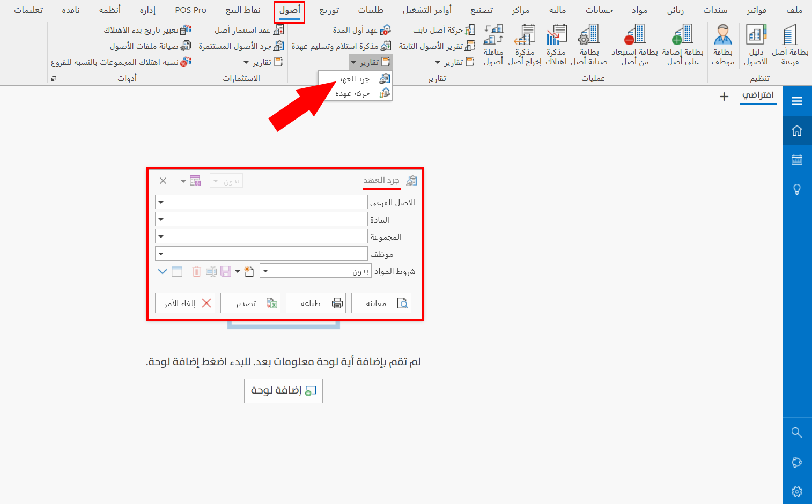
Task: Click save condition floppy icon
Action: 226,271
